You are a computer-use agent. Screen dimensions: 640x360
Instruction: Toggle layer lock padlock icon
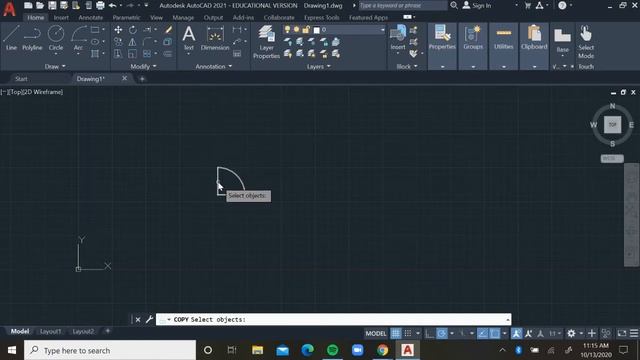(x=306, y=29)
